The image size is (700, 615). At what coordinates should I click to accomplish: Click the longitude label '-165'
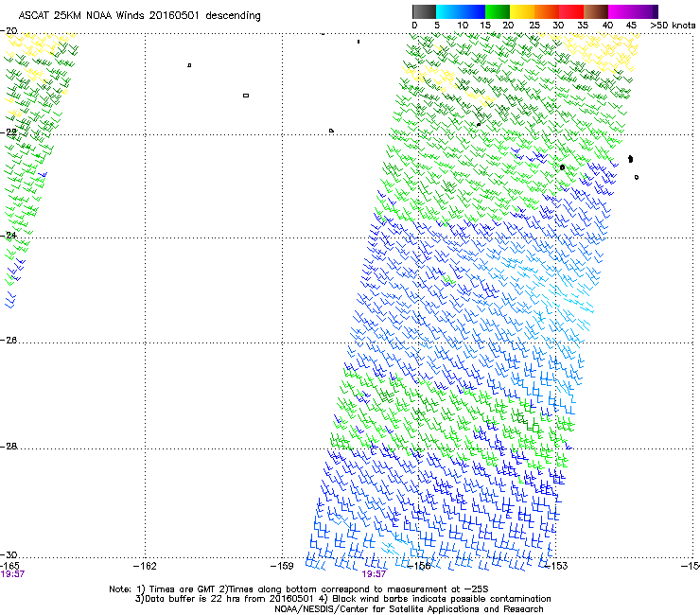pyautogui.click(x=9, y=566)
